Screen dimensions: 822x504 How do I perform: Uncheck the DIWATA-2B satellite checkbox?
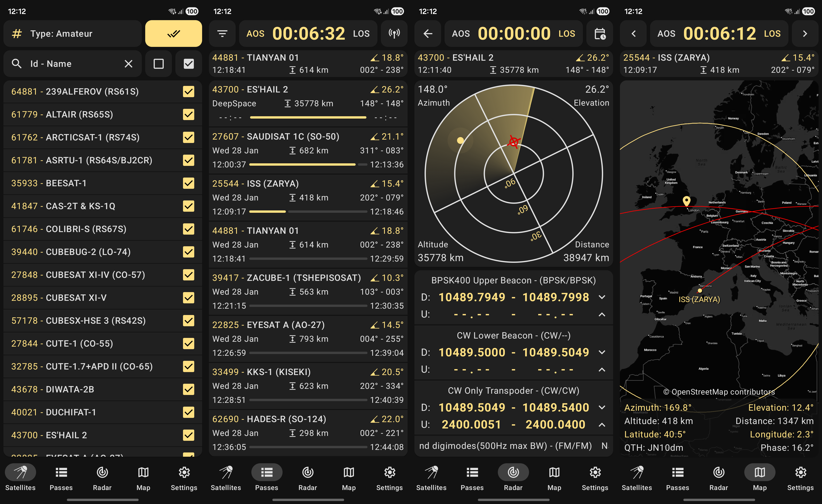click(x=189, y=389)
